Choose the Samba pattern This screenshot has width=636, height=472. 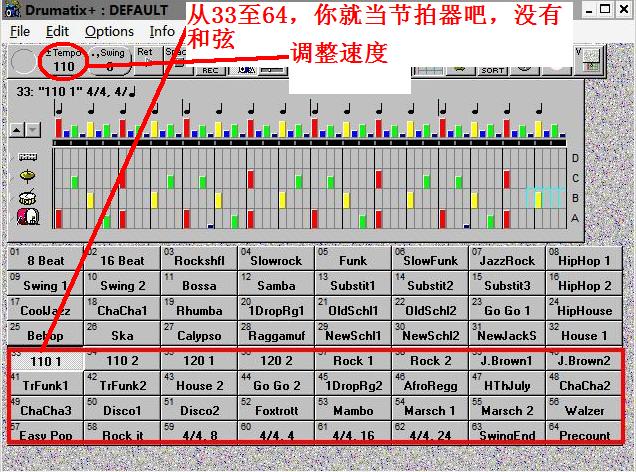[x=276, y=283]
